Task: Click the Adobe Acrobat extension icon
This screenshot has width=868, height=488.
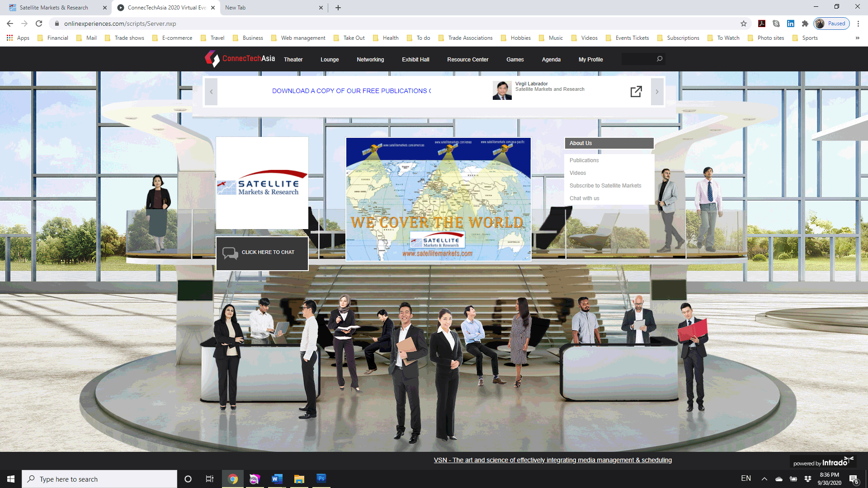Action: (x=762, y=23)
